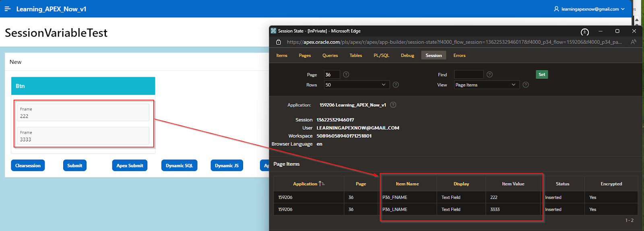
Task: Click the green Set button
Action: pyautogui.click(x=542, y=74)
